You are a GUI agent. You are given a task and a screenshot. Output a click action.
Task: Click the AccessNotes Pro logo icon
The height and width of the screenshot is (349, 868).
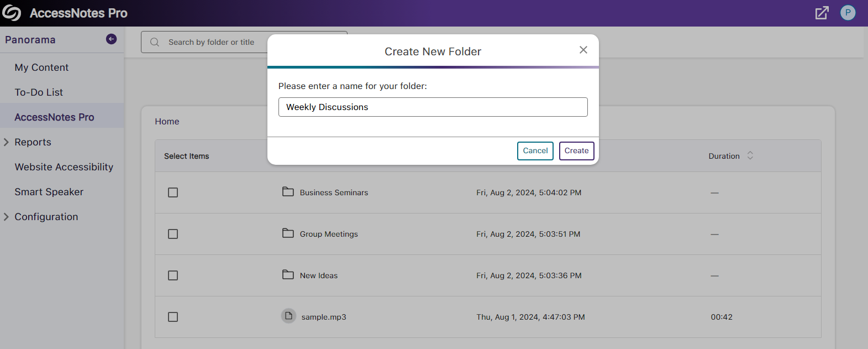12,13
